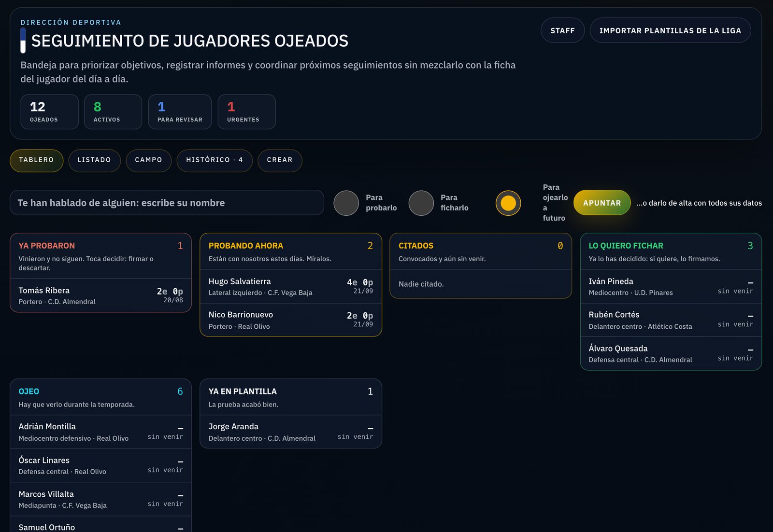Focus the player name input field
Image resolution: width=773 pixels, height=532 pixels.
pyautogui.click(x=167, y=203)
